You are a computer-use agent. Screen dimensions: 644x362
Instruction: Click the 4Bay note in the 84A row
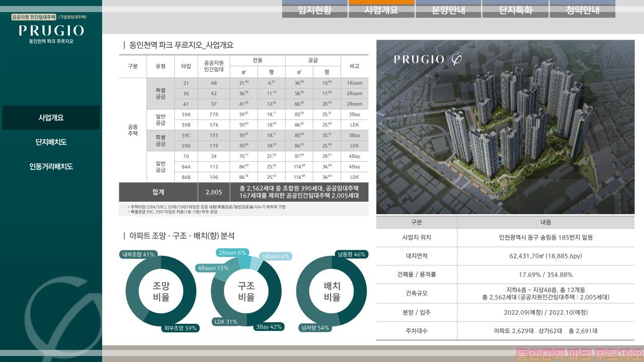(x=354, y=166)
